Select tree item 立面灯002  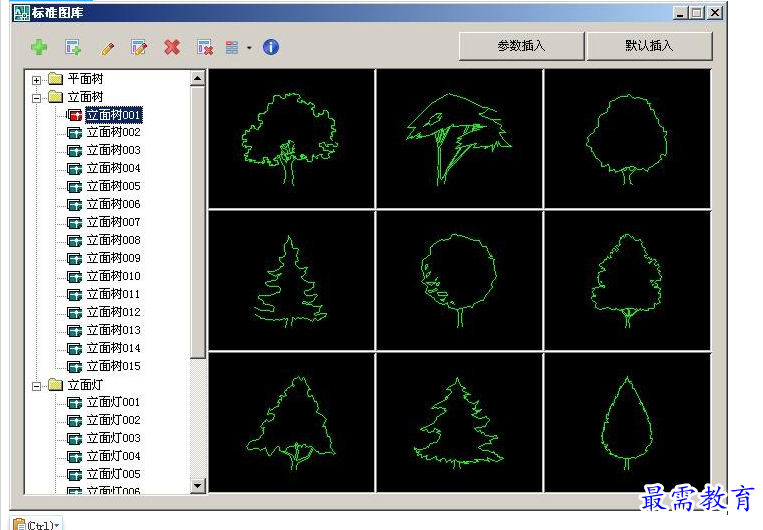pyautogui.click(x=114, y=420)
